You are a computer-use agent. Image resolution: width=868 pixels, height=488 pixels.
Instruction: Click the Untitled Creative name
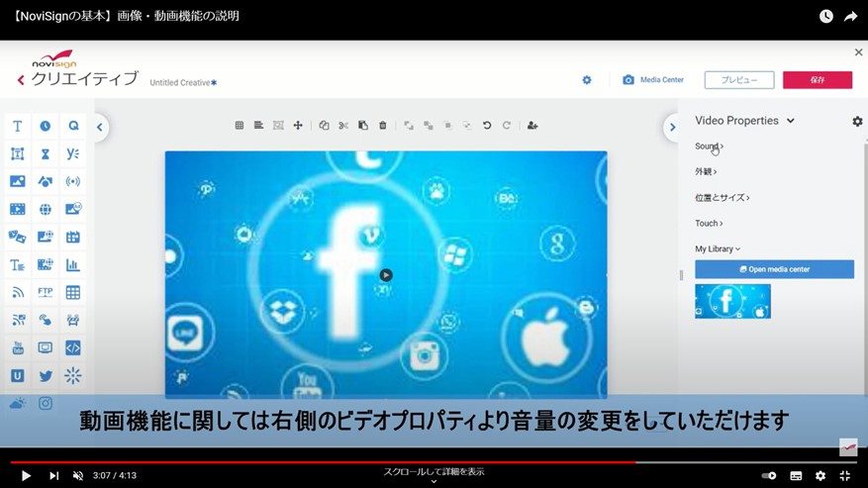click(180, 82)
